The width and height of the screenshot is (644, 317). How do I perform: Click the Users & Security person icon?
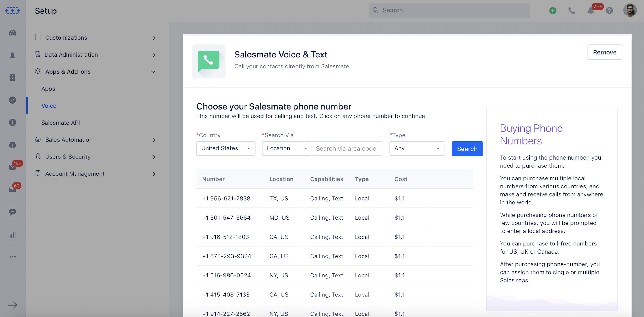38,156
